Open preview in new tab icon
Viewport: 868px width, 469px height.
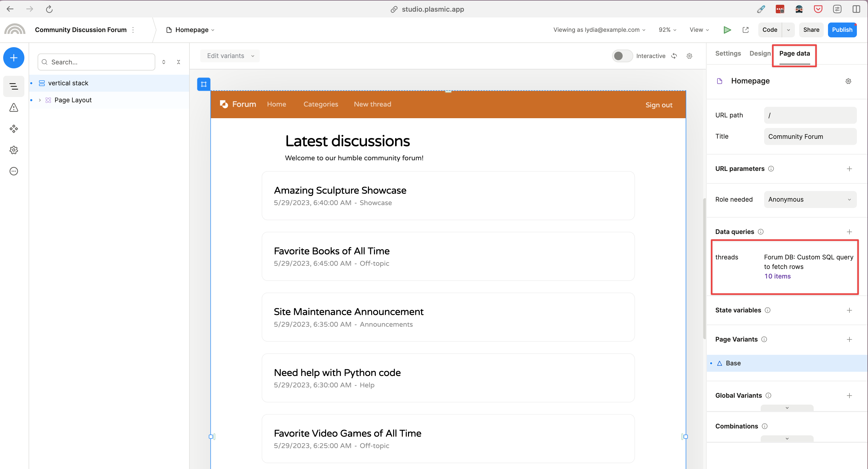(x=745, y=30)
